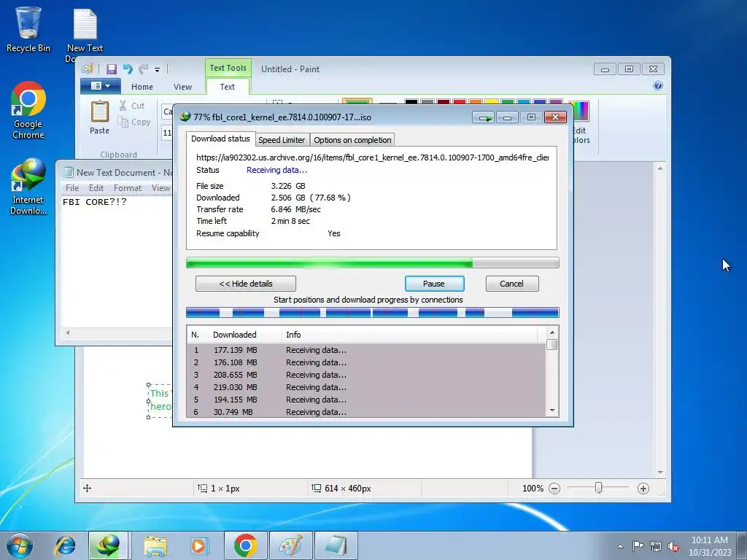
Task: Select connection row 6 showing 30.749 MB
Action: (x=366, y=412)
